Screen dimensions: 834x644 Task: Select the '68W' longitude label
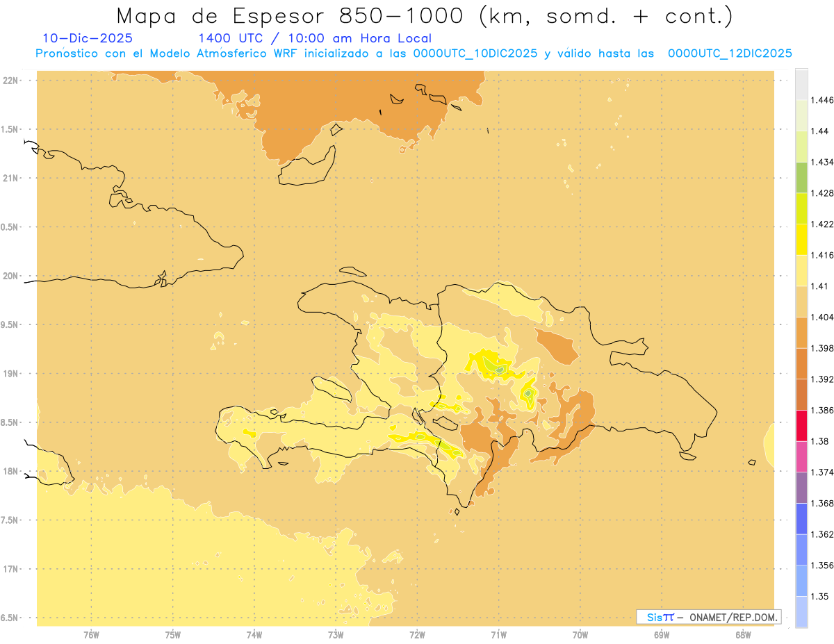coord(743,636)
